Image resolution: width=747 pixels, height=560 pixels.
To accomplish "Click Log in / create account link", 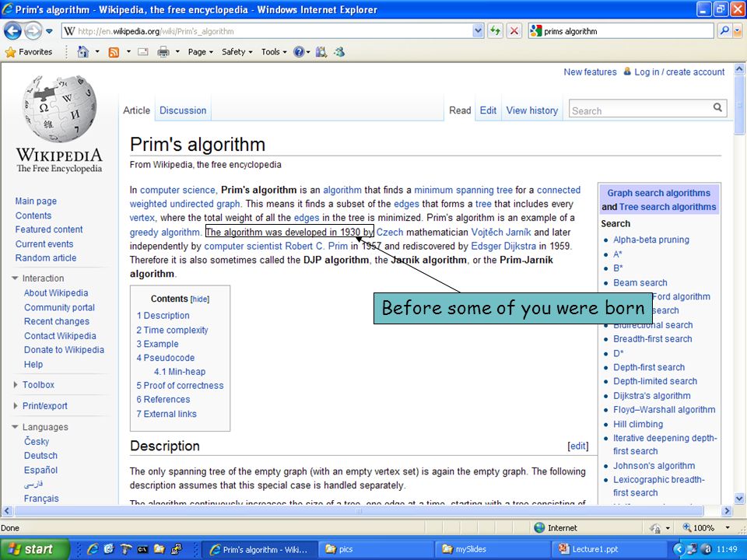I will (679, 72).
